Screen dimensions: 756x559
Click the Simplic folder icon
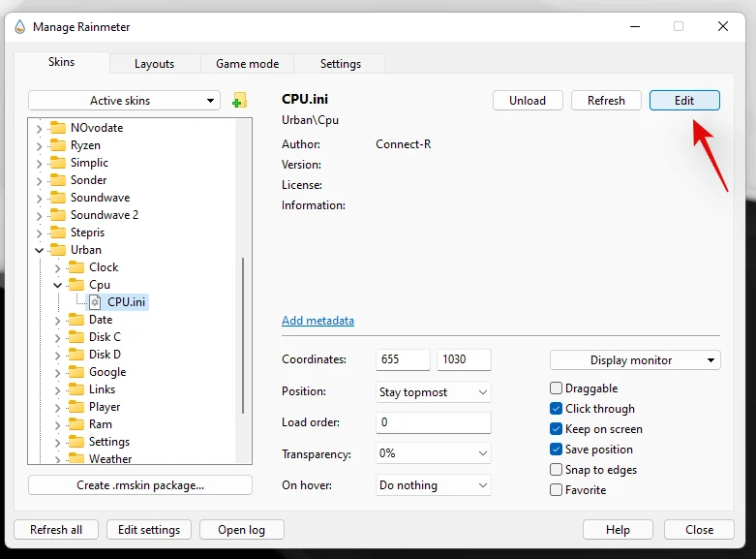pos(58,162)
